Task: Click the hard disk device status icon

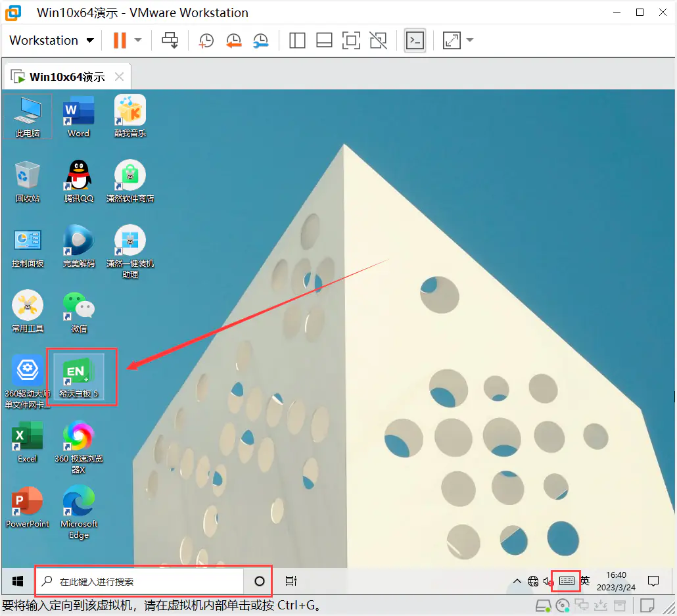Action: pos(543,605)
